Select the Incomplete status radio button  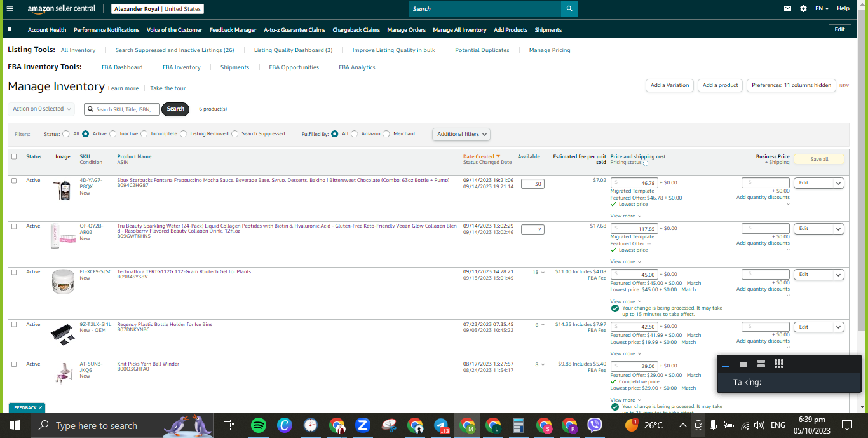click(x=144, y=134)
